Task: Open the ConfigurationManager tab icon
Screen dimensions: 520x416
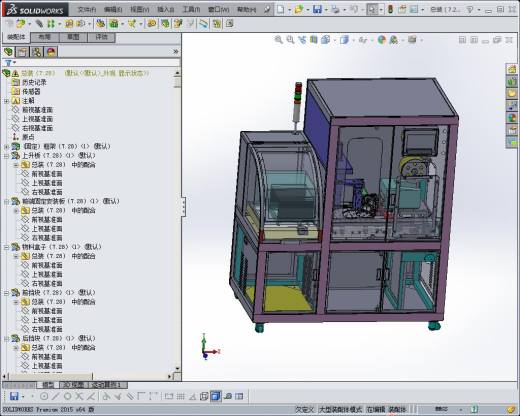Action: click(x=37, y=52)
